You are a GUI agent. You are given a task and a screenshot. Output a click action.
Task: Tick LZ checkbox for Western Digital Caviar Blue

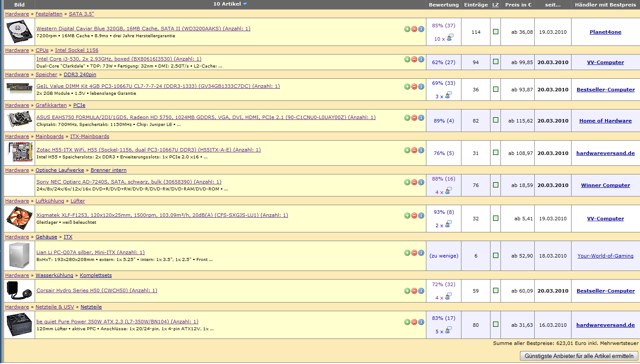[496, 32]
